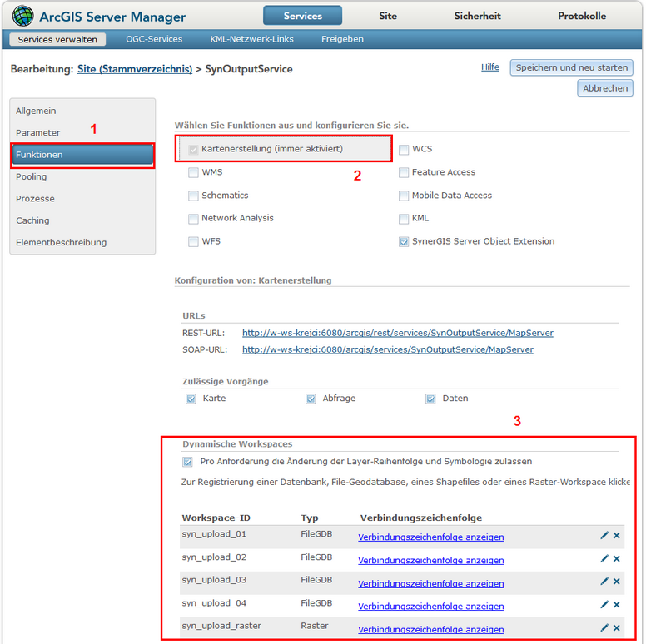
Task: Click Speichern und neu starten button
Action: [571, 67]
